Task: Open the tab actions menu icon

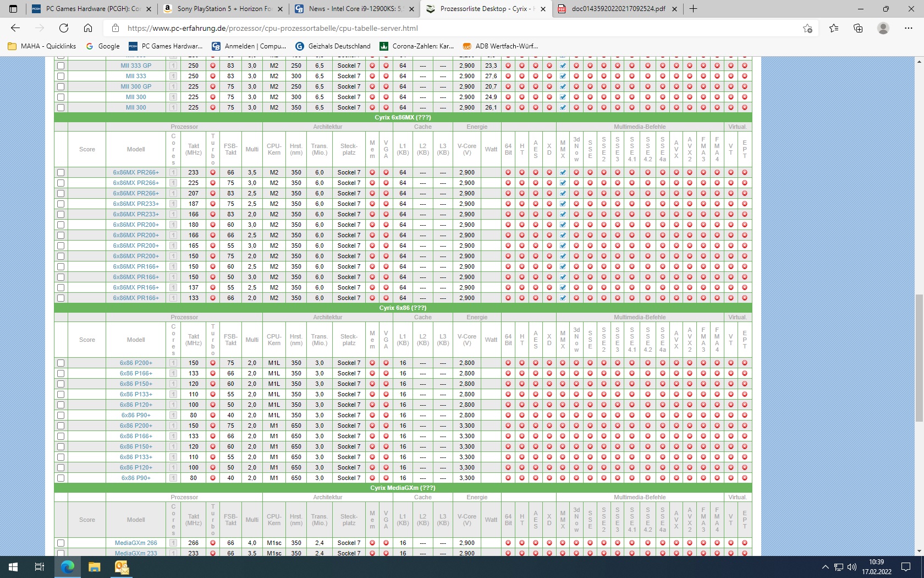Action: point(13,9)
